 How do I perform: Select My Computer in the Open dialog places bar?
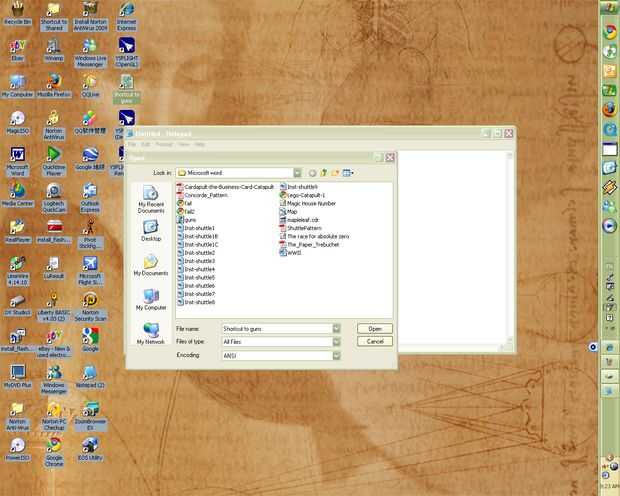click(x=151, y=299)
